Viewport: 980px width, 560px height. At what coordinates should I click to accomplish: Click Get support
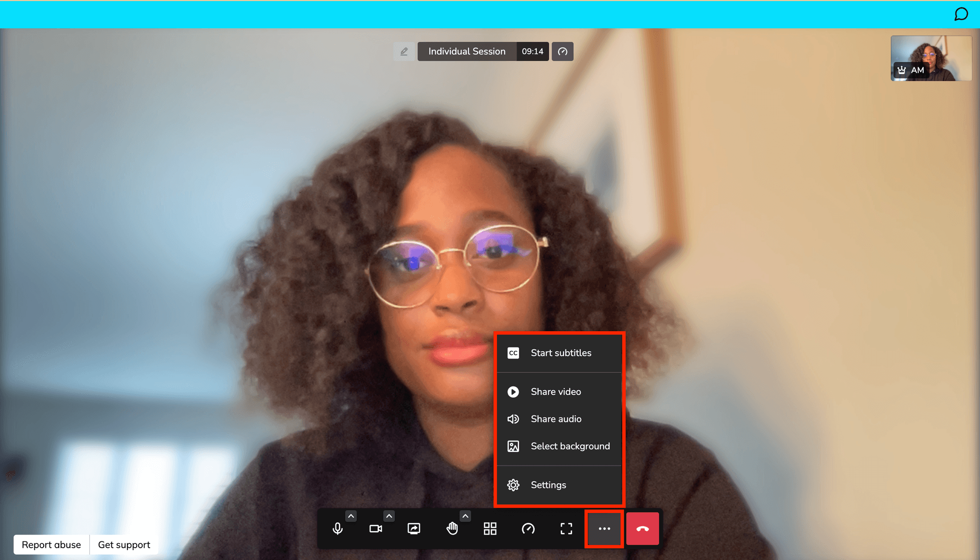124,545
